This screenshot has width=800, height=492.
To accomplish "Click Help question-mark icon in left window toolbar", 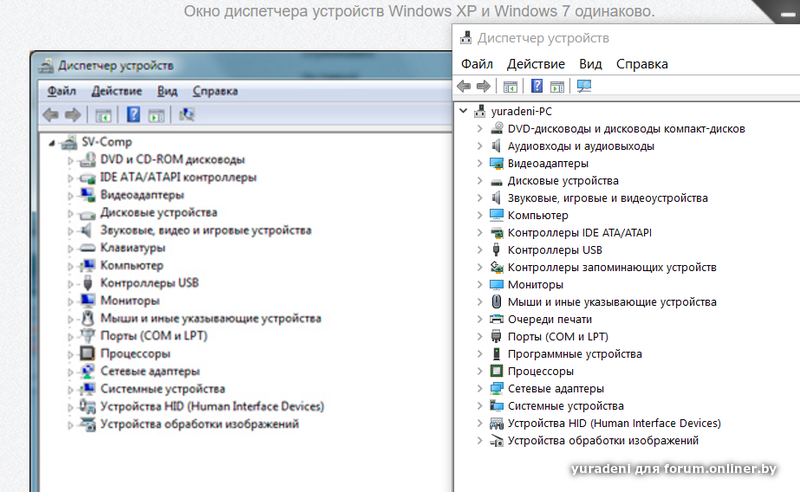I will (133, 114).
